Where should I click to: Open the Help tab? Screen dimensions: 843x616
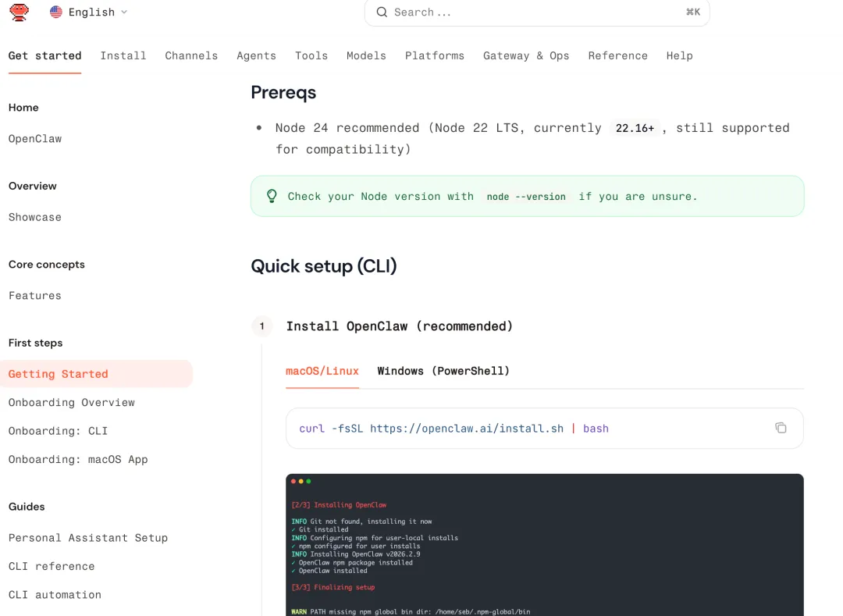pyautogui.click(x=679, y=55)
